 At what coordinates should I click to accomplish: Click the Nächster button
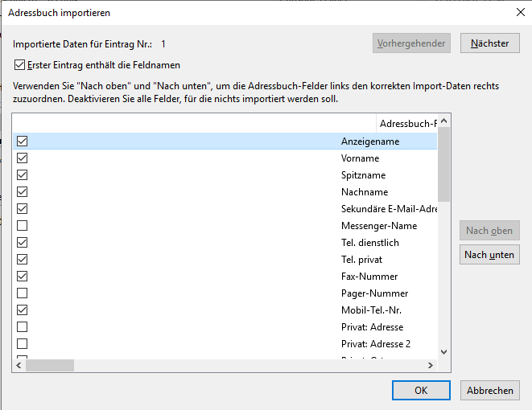pyautogui.click(x=489, y=43)
